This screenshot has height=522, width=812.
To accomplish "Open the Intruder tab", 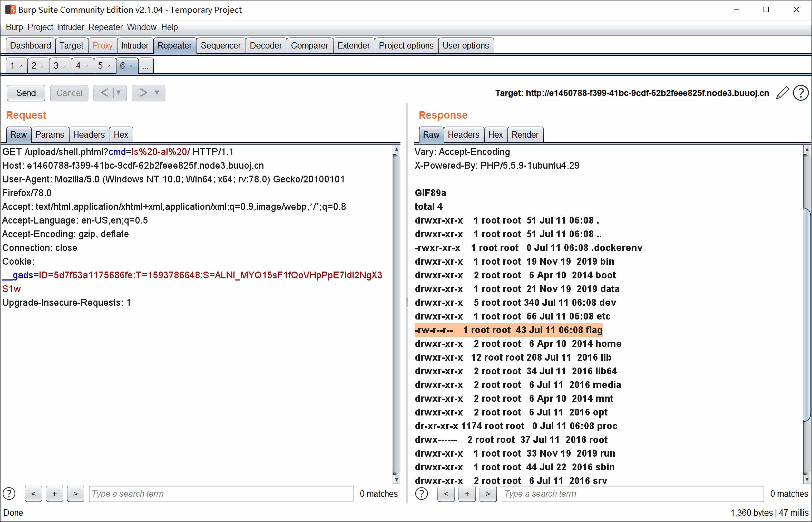I will pyautogui.click(x=135, y=45).
